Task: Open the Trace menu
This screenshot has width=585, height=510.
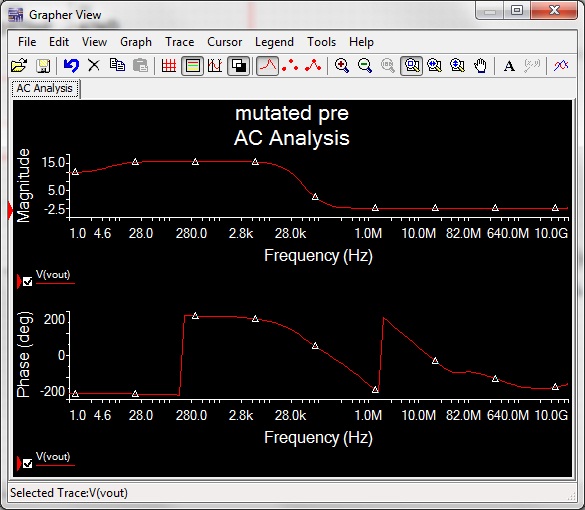Action: [x=179, y=42]
